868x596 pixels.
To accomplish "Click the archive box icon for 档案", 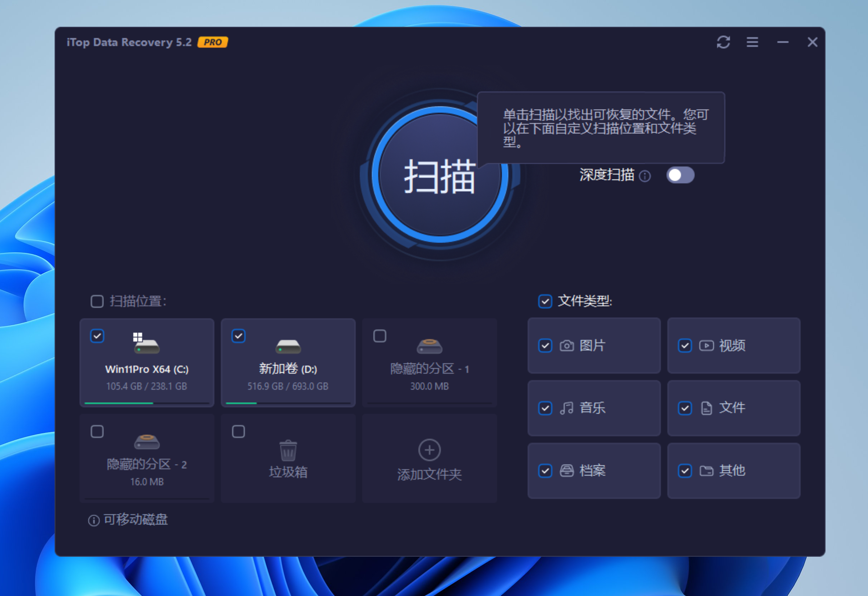I will (566, 470).
